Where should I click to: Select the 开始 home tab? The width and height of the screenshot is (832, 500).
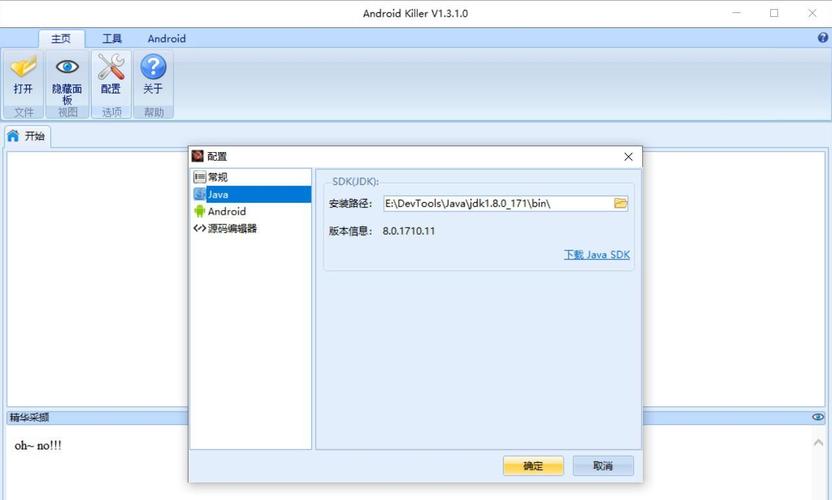tap(27, 136)
